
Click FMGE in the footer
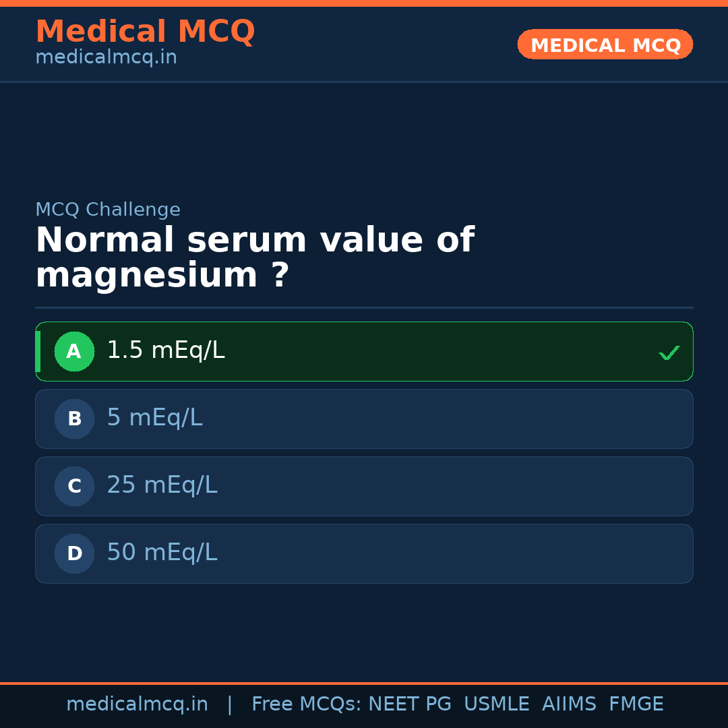coord(636,704)
